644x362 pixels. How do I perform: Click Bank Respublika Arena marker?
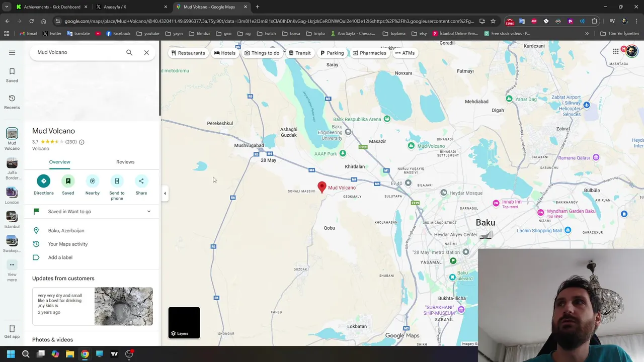(386, 119)
